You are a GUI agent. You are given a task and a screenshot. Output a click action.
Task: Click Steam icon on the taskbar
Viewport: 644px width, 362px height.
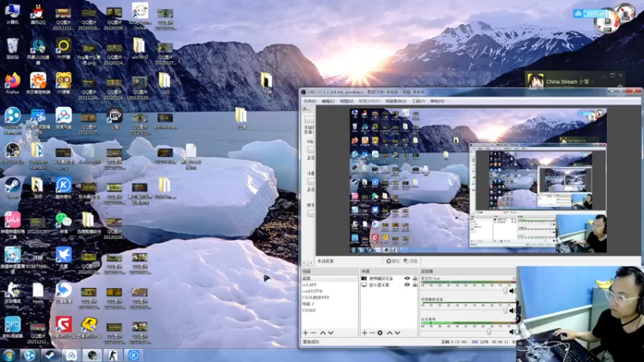(51, 355)
